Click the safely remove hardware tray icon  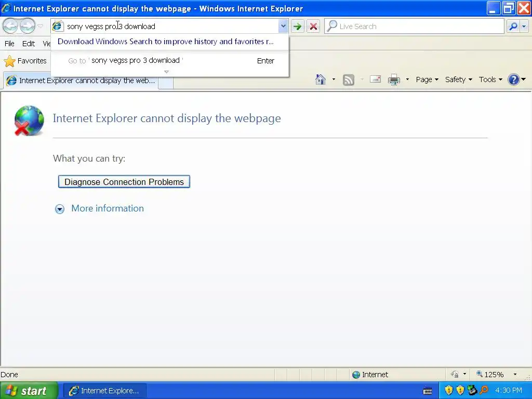click(x=472, y=390)
